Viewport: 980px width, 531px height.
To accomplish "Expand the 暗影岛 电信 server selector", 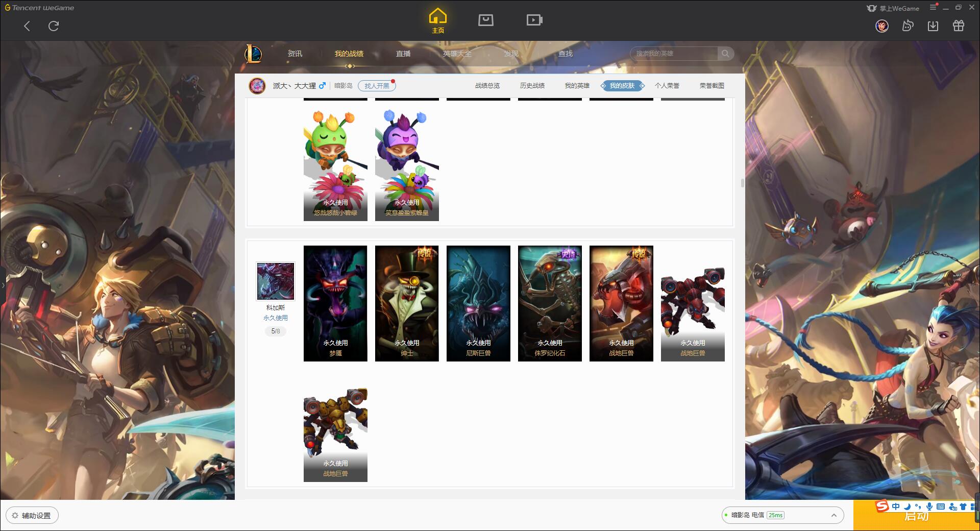I will point(782,515).
